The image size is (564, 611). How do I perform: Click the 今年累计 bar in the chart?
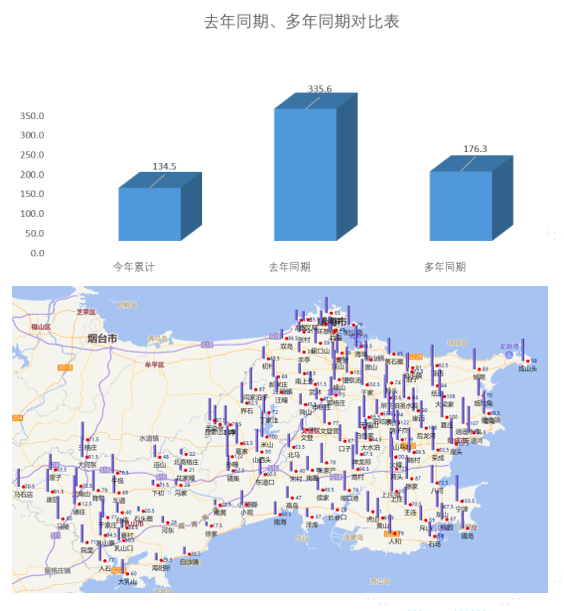[x=160, y=207]
